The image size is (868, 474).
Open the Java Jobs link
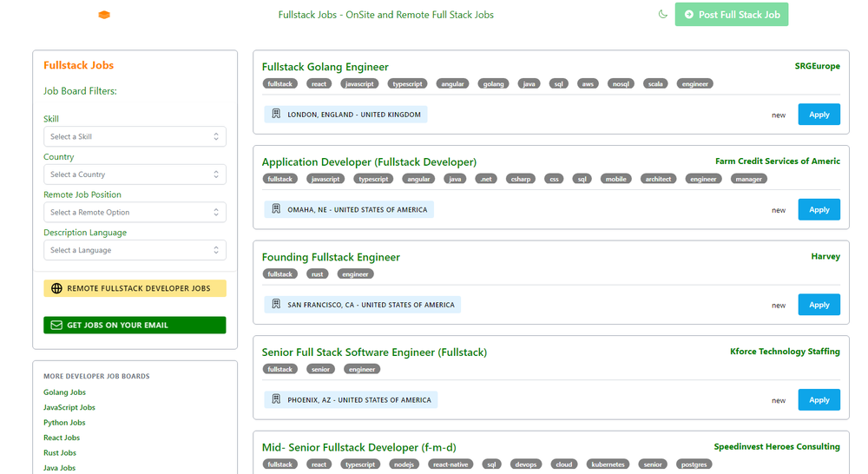click(x=59, y=468)
